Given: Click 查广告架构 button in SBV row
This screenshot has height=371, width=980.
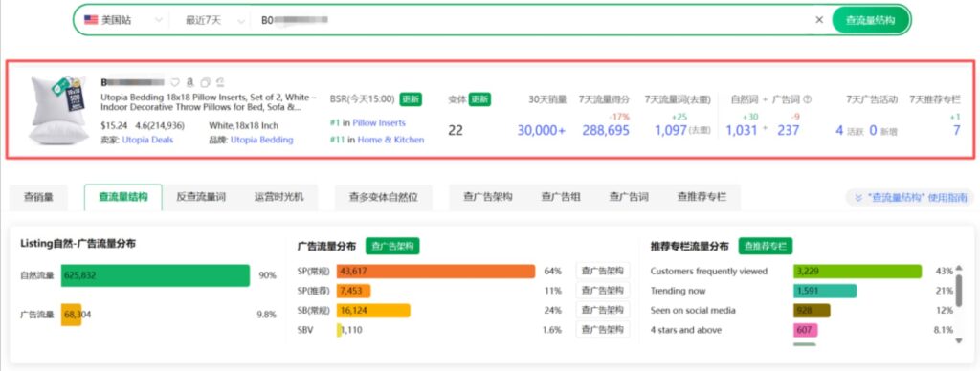Looking at the screenshot, I should [603, 329].
